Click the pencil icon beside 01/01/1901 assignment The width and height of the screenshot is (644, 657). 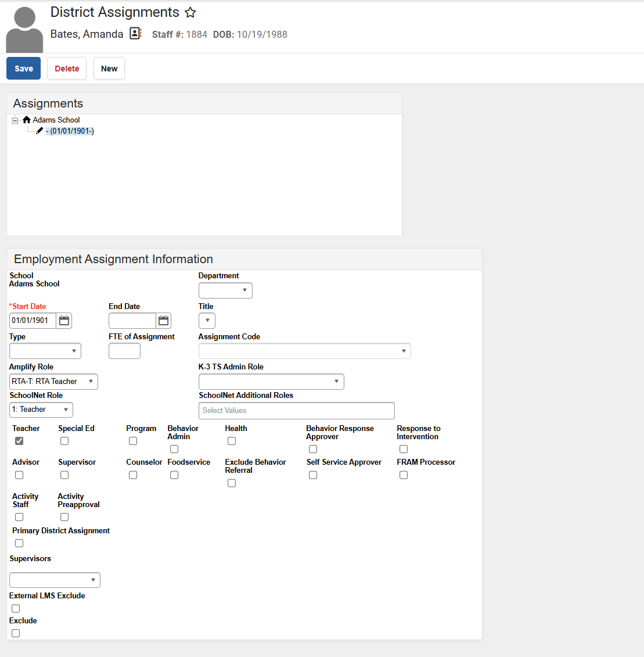[39, 131]
